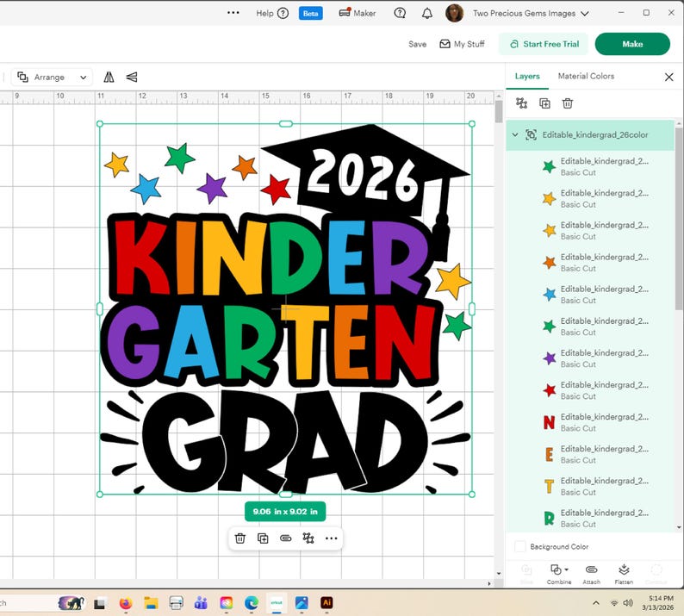This screenshot has height=616, width=684.
Task: Open My Stuff
Action: coord(462,44)
